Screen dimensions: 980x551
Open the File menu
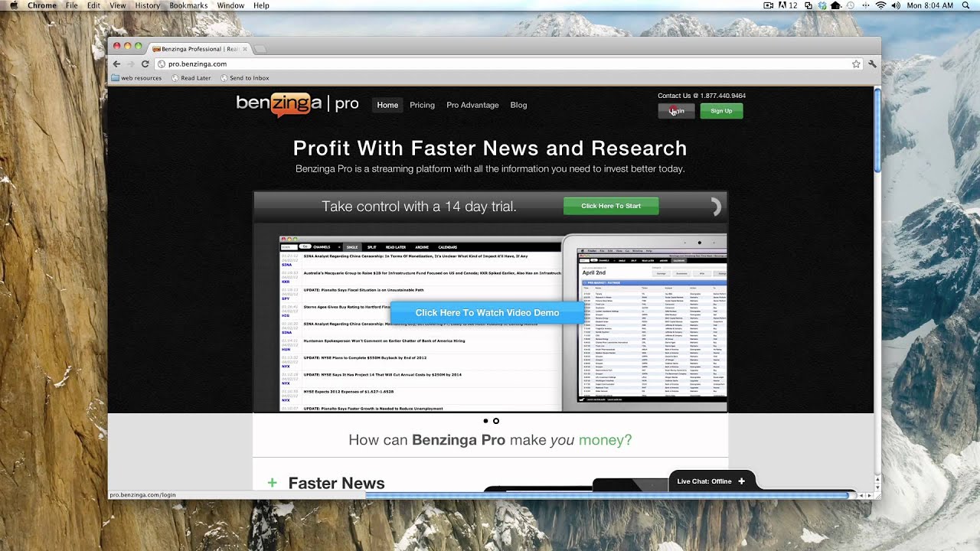[72, 5]
